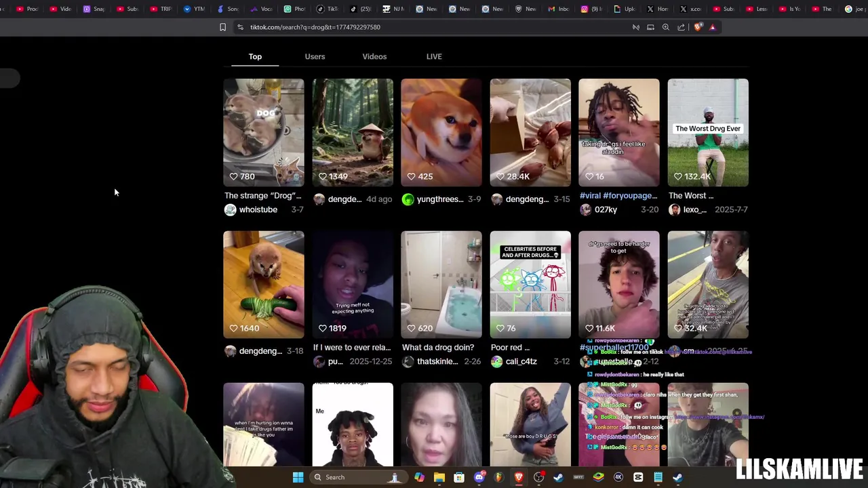Open Notepad taskbar icon
Viewport: 868px width, 488px height.
[658, 477]
